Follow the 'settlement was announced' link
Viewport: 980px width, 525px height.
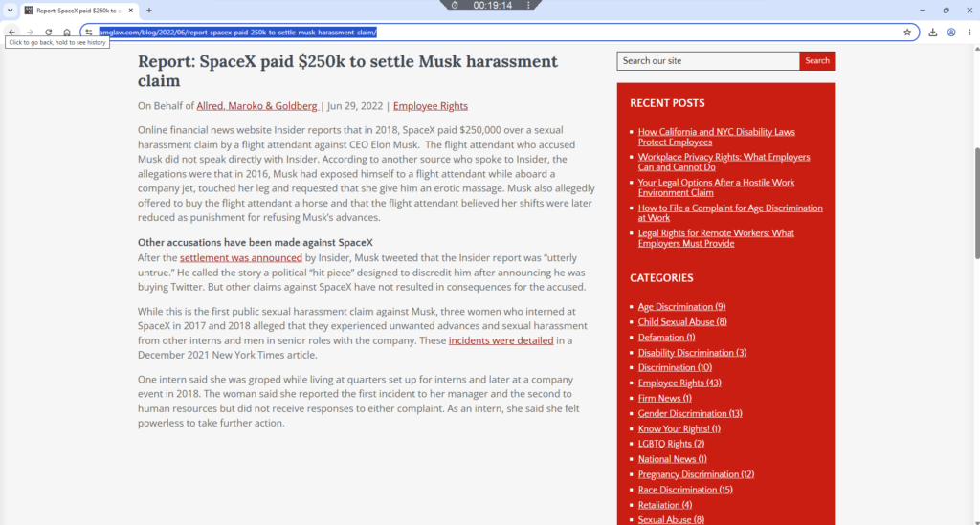point(240,258)
